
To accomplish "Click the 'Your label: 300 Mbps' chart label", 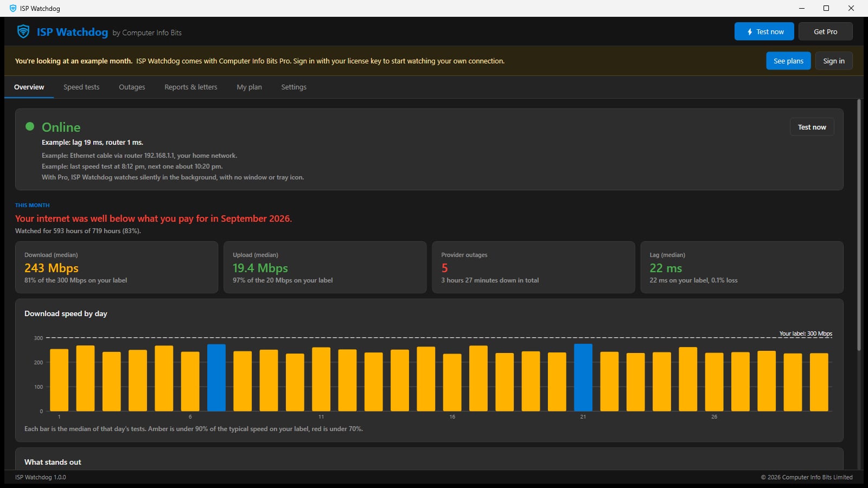I will 806,333.
